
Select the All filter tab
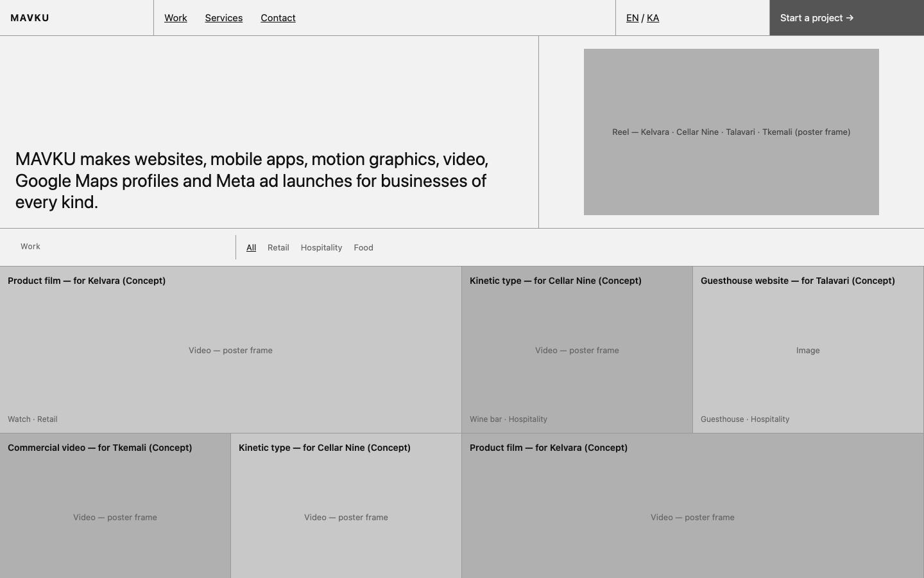click(251, 247)
